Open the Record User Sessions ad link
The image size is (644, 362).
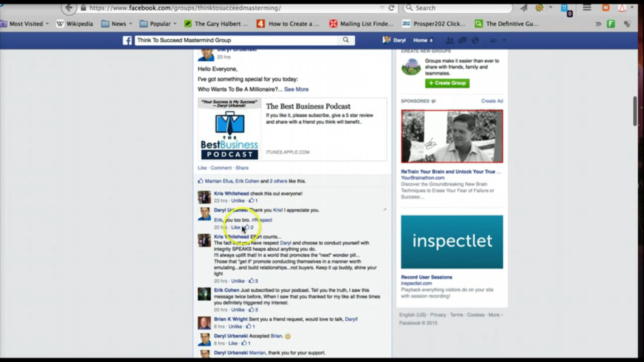tap(427, 277)
